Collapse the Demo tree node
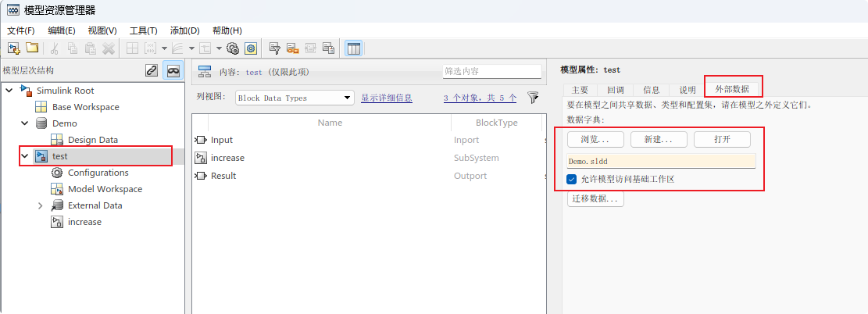The width and height of the screenshot is (868, 314). click(25, 123)
